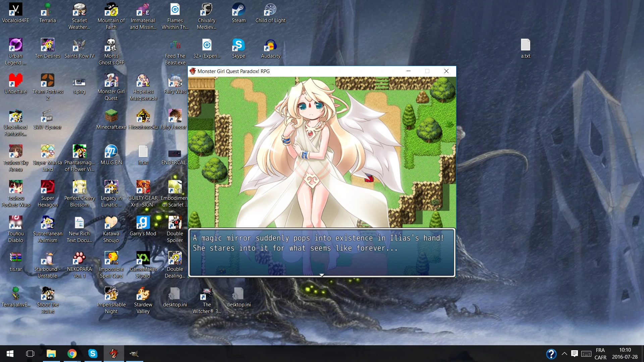Open Task View on the taskbar
644x362 pixels.
click(x=30, y=354)
